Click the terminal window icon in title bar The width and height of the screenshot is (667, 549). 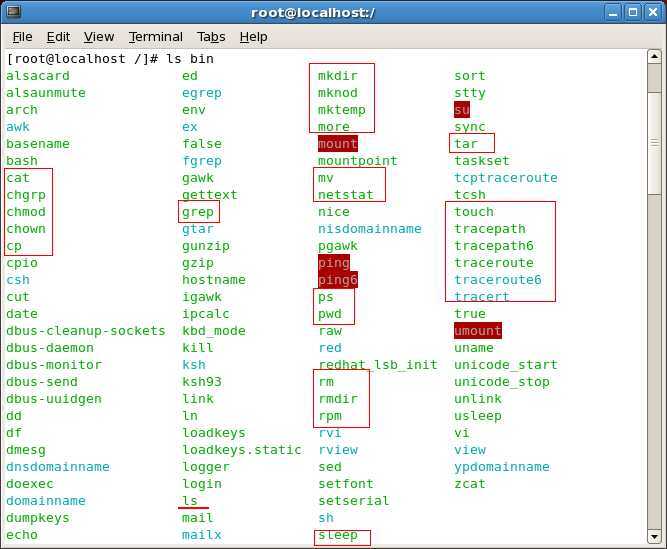(x=14, y=12)
